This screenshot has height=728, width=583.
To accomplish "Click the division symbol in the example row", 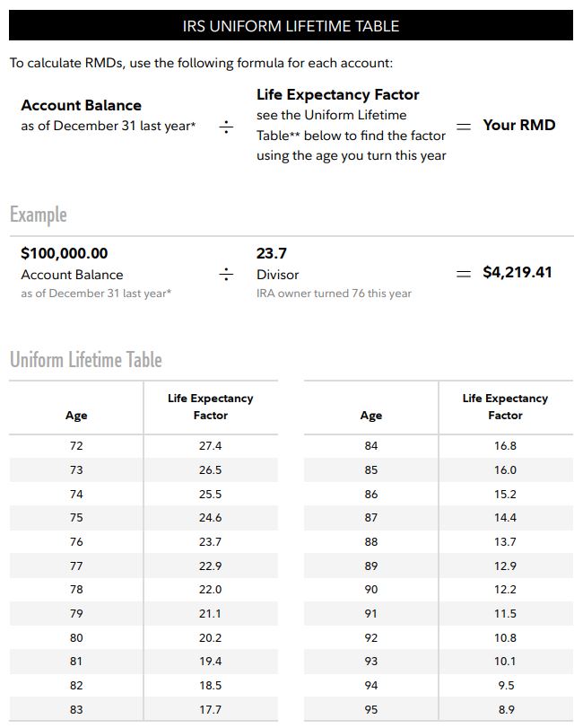I will pos(226,274).
